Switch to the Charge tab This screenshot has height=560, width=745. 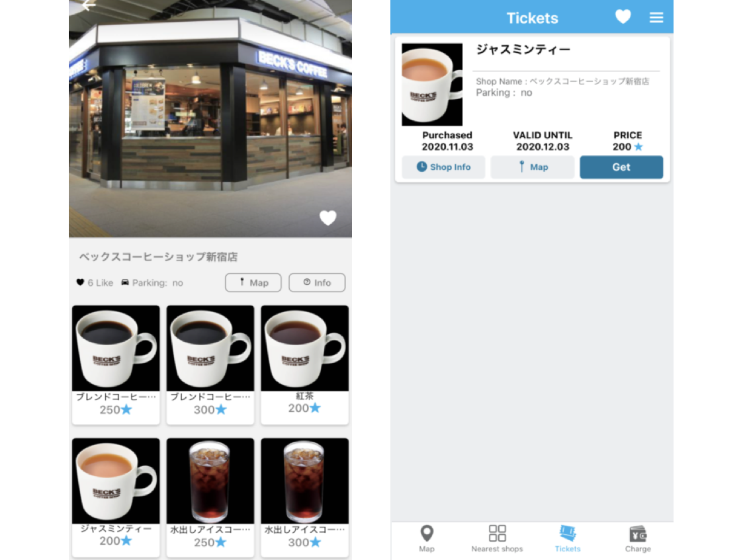point(638,539)
